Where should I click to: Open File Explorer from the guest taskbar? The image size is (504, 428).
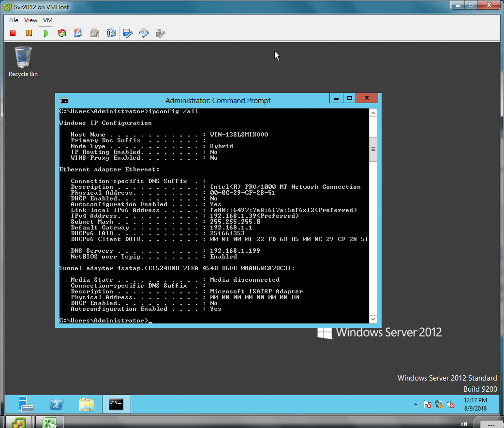click(x=87, y=404)
